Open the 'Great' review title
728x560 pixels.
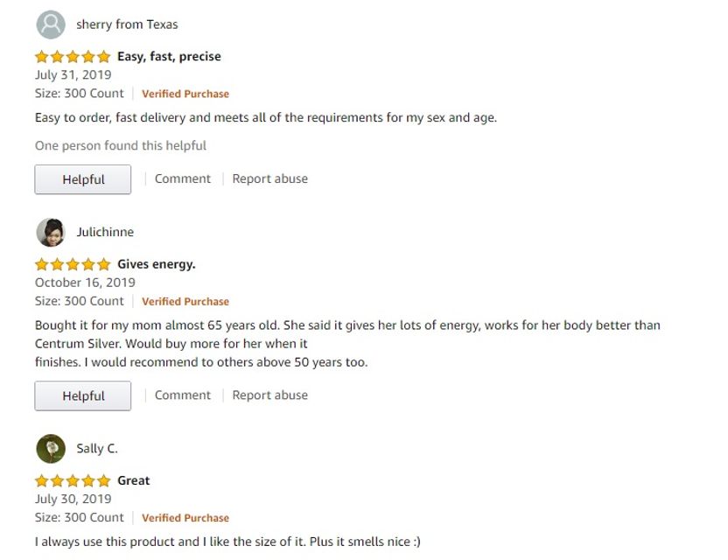(x=134, y=480)
